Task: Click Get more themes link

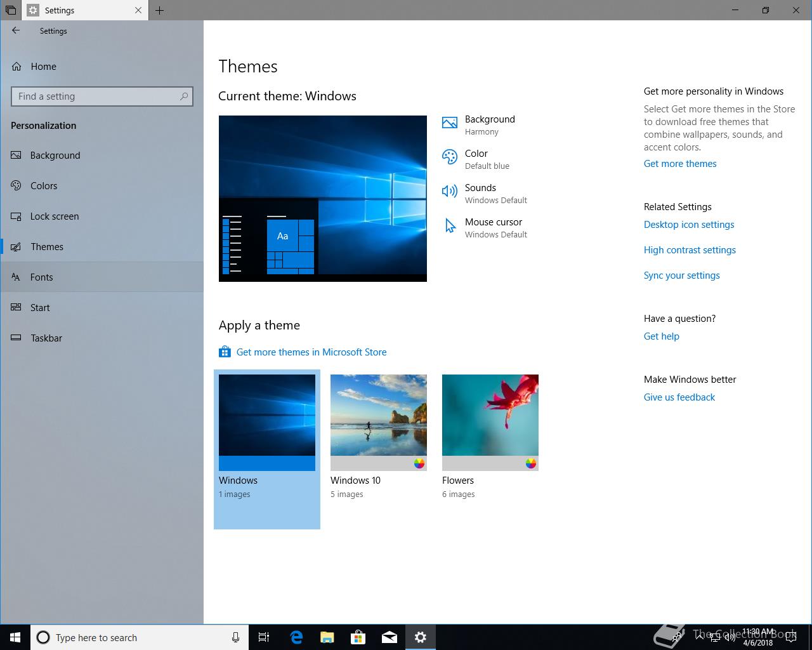Action: 680,164
